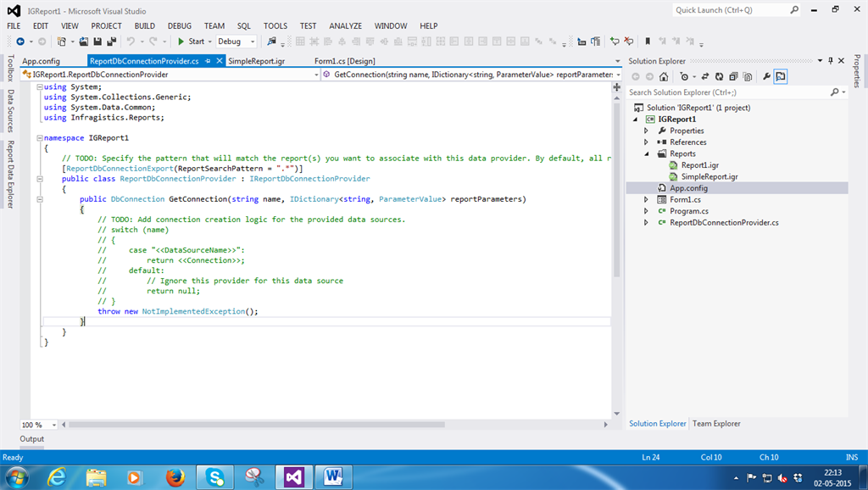868x490 pixels.
Task: Open the BUILD menu
Action: 144,26
